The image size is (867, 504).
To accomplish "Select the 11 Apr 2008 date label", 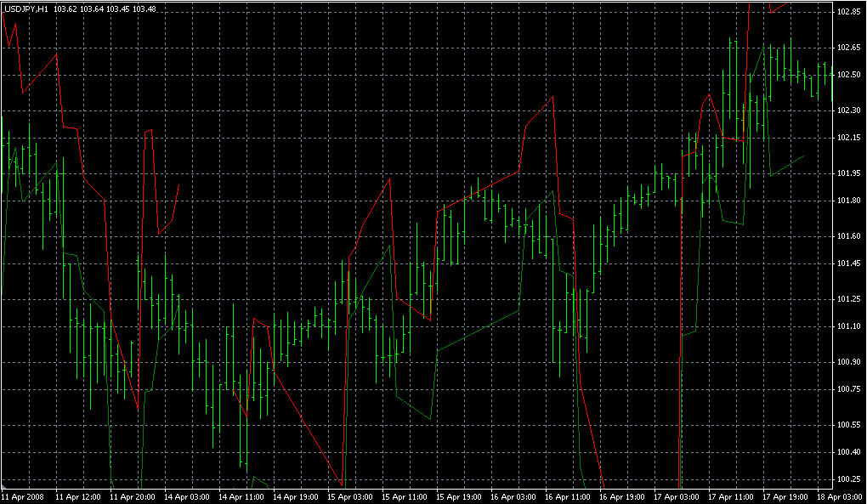I will (22, 496).
